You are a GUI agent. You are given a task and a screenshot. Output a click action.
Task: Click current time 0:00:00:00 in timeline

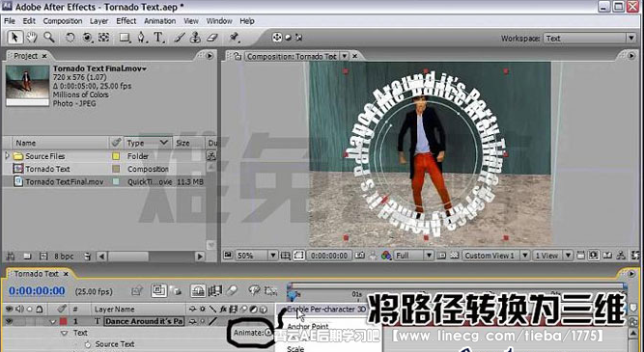37,291
